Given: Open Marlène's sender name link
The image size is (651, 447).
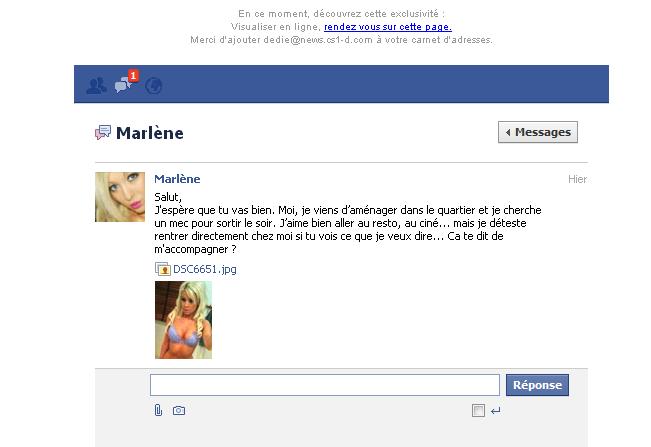Looking at the screenshot, I should click(x=177, y=179).
